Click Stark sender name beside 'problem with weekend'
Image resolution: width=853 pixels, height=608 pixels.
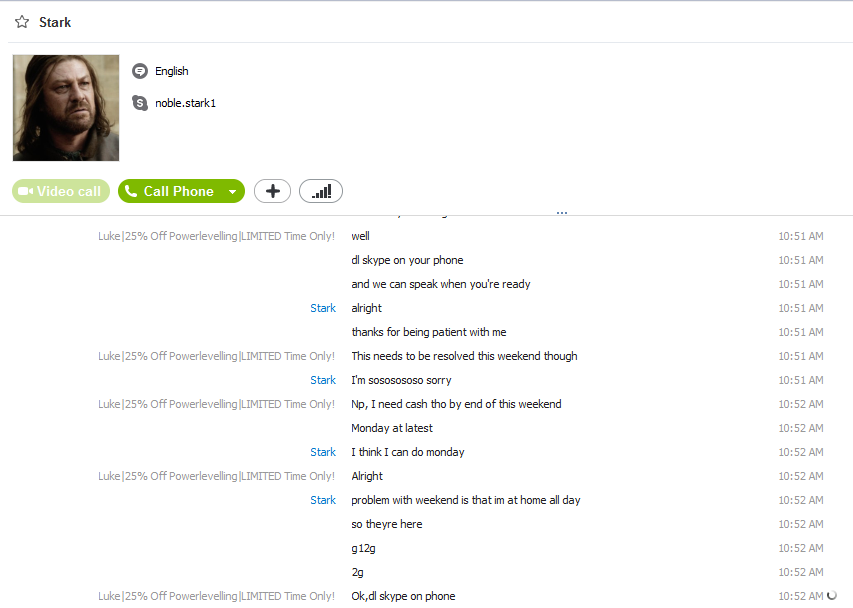pos(323,500)
